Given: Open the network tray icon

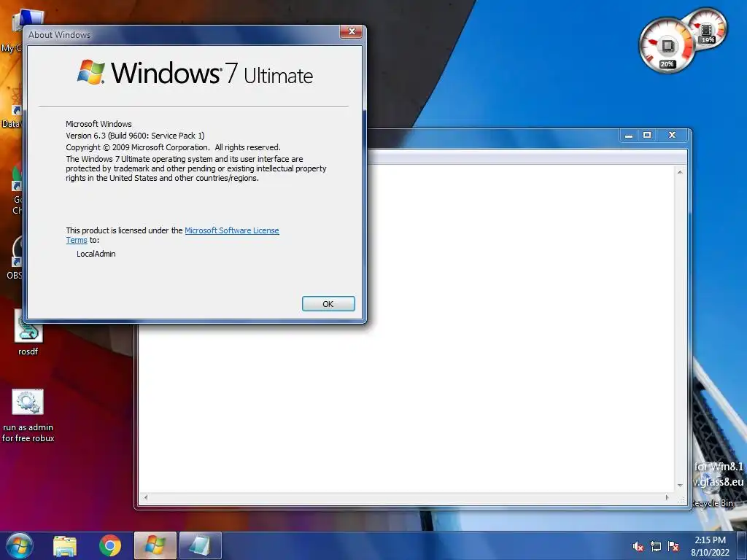Looking at the screenshot, I should pyautogui.click(x=656, y=547).
